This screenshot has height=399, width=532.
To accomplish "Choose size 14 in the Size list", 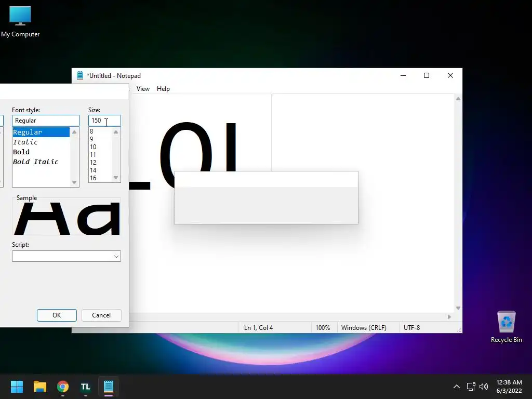I will pyautogui.click(x=100, y=170).
